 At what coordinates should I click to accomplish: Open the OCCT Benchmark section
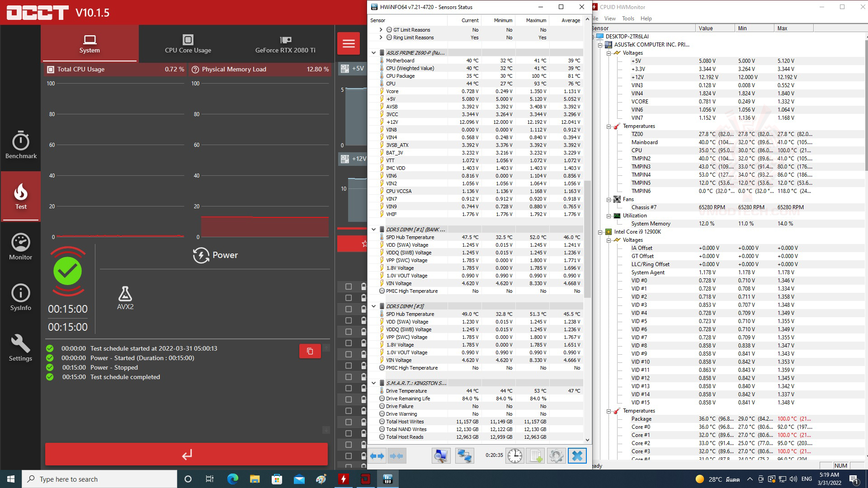pyautogui.click(x=21, y=145)
